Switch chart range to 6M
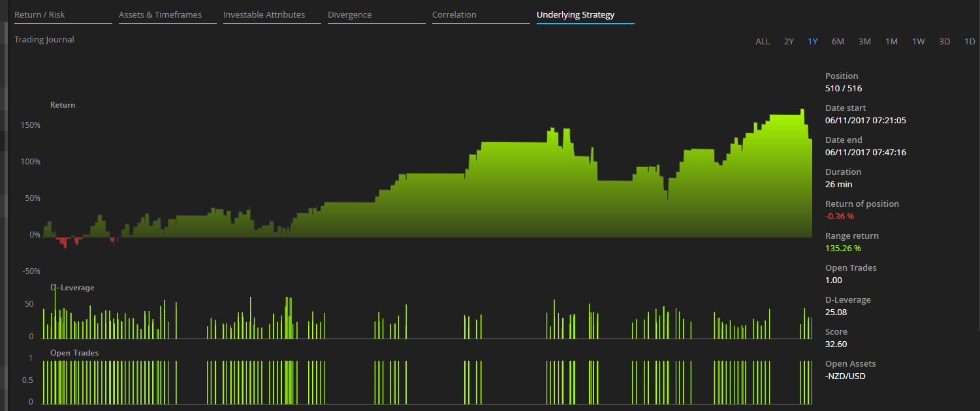This screenshot has width=980, height=411. pos(838,42)
